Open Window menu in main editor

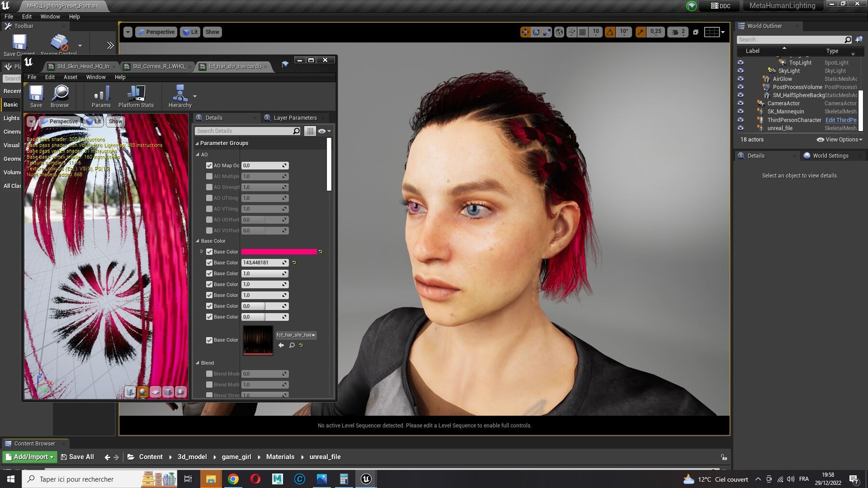click(50, 16)
